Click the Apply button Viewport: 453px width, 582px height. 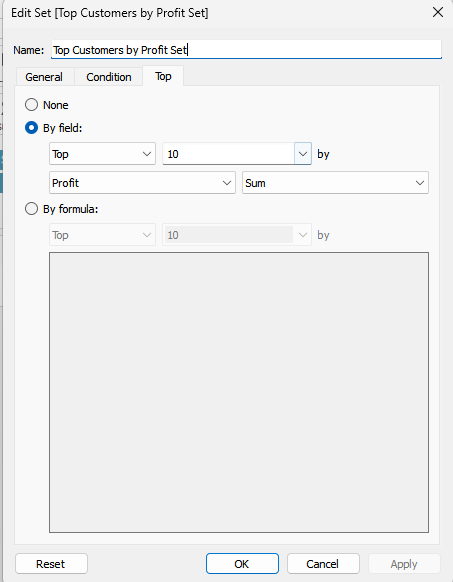coord(404,564)
